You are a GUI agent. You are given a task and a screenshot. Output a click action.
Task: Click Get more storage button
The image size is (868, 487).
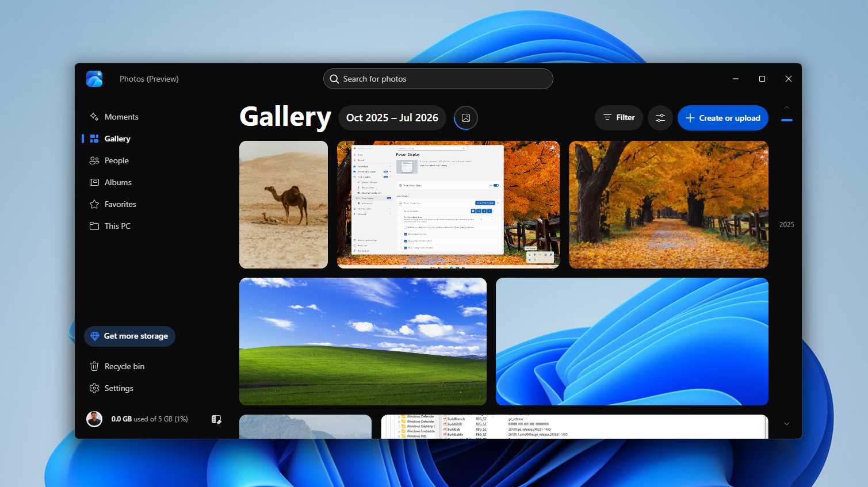pyautogui.click(x=129, y=336)
